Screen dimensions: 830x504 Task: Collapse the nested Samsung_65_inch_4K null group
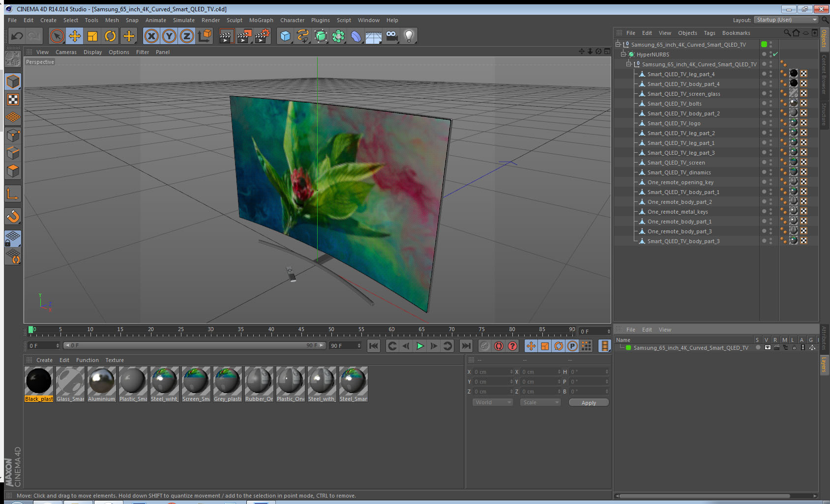628,64
